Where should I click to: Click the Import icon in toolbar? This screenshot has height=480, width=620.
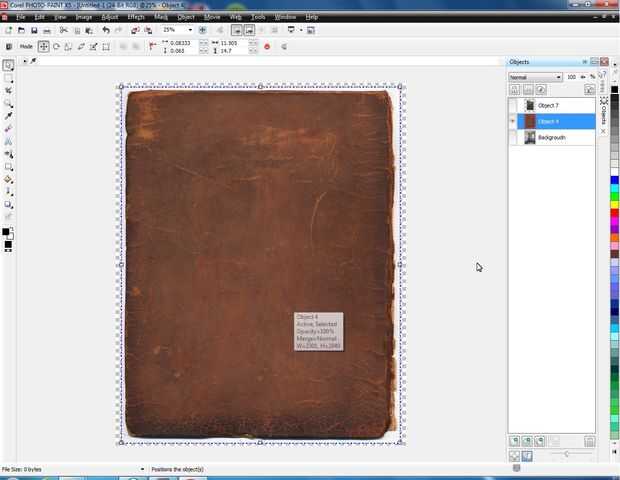point(135,30)
